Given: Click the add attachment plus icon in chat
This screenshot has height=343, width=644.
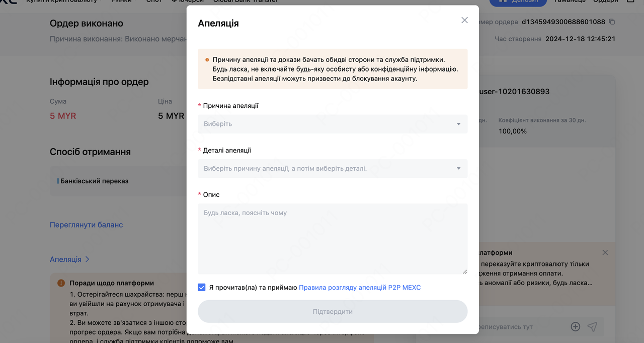Looking at the screenshot, I should [576, 327].
